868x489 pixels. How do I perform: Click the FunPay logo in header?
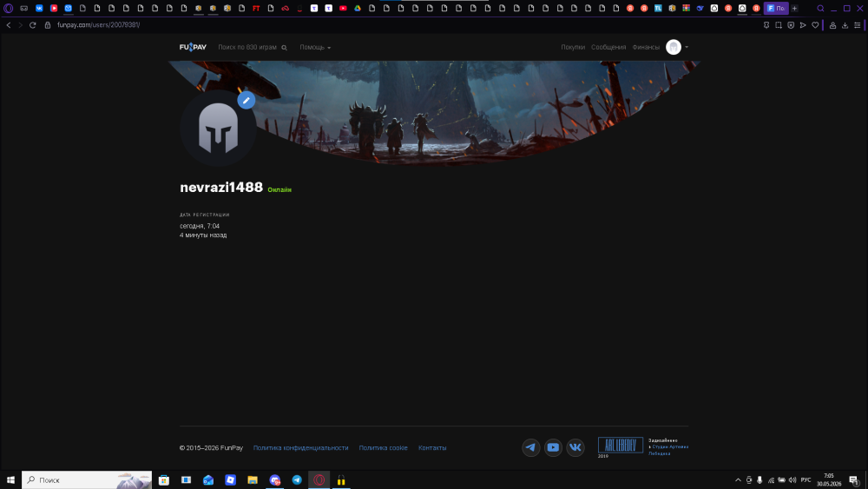click(x=193, y=47)
